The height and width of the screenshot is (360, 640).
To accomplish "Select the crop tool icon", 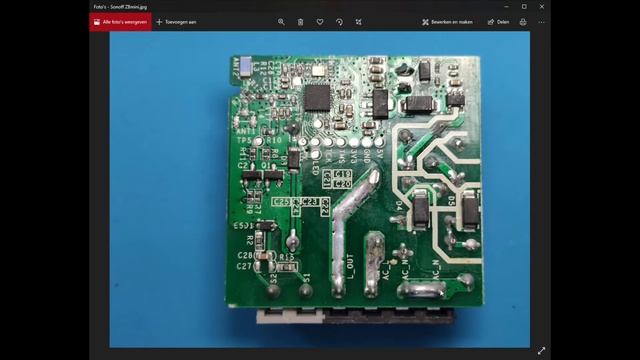I will click(358, 22).
